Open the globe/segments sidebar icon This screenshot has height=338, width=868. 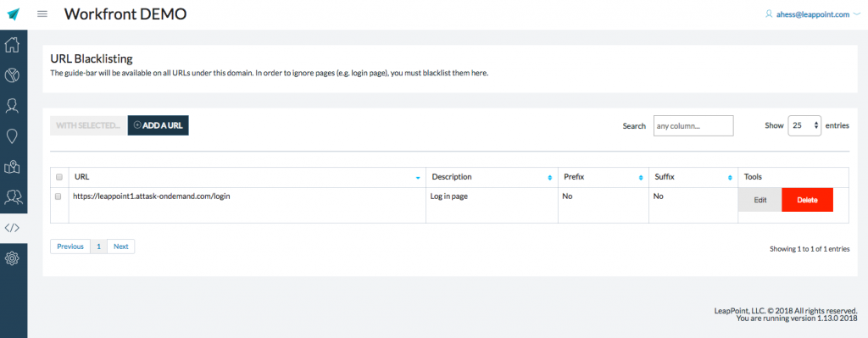[12, 75]
